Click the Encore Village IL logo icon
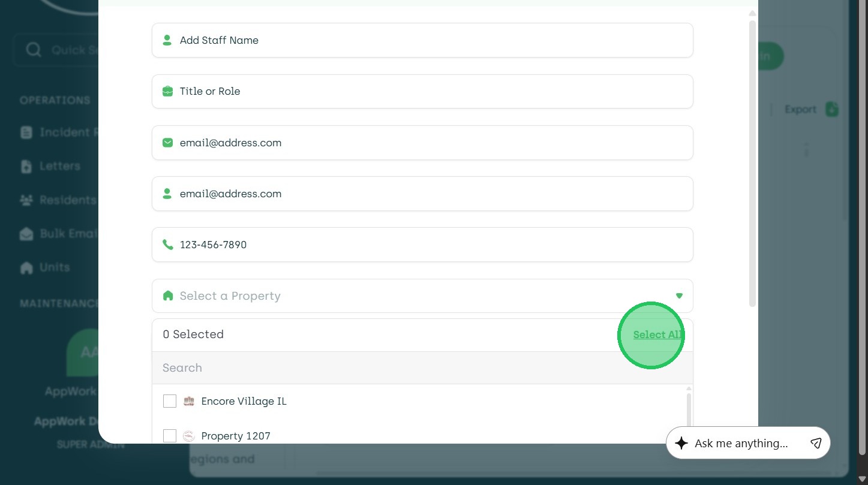The height and width of the screenshot is (485, 868). (189, 401)
